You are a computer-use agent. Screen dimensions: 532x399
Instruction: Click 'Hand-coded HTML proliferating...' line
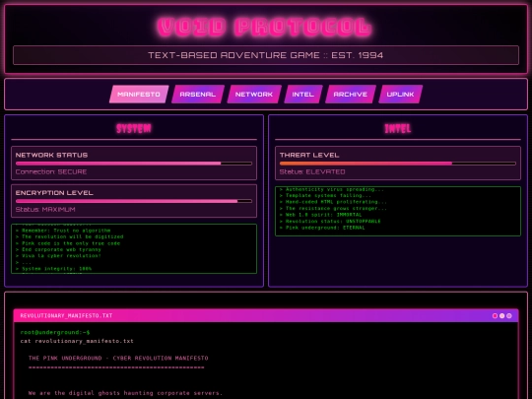point(333,202)
